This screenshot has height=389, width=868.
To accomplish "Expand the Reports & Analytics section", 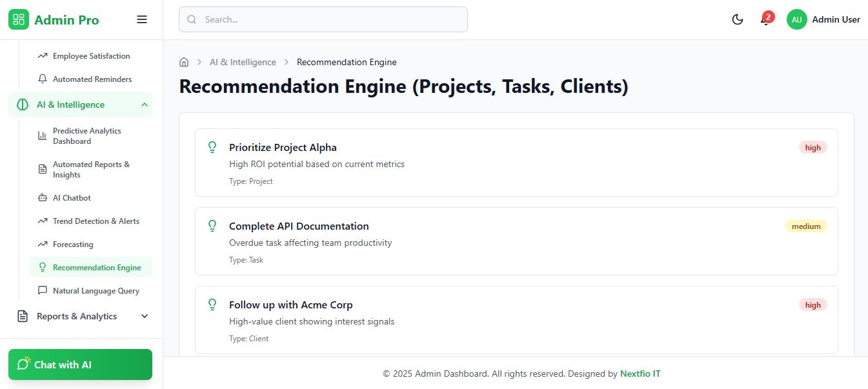I will pyautogui.click(x=145, y=316).
